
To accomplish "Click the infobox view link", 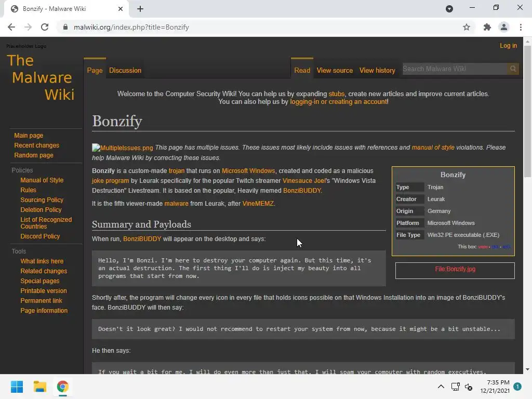I will [x=483, y=247].
